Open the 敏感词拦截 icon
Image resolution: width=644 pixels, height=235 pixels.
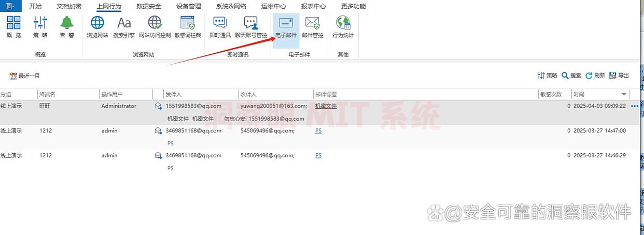(x=188, y=27)
